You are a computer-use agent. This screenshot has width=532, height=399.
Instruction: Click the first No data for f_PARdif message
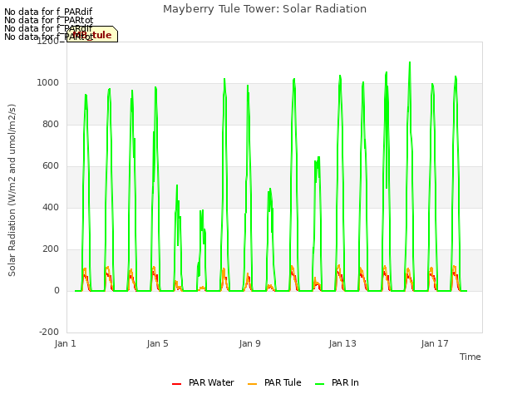pos(48,12)
